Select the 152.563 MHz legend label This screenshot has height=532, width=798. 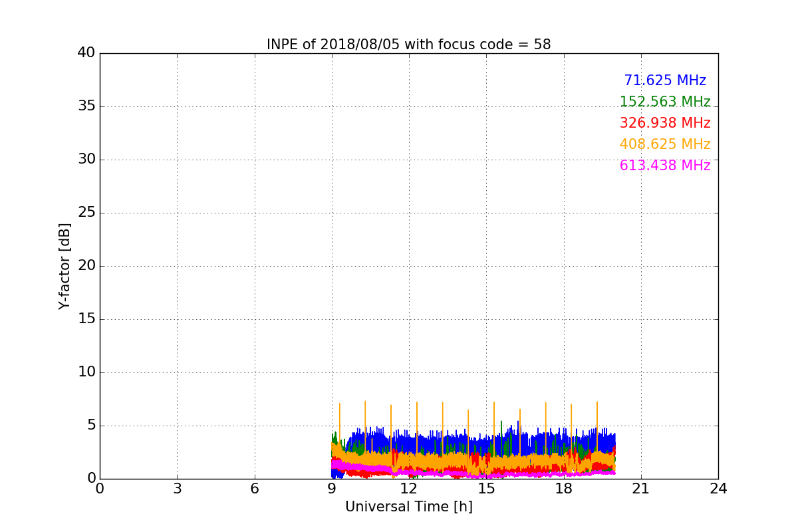point(665,102)
